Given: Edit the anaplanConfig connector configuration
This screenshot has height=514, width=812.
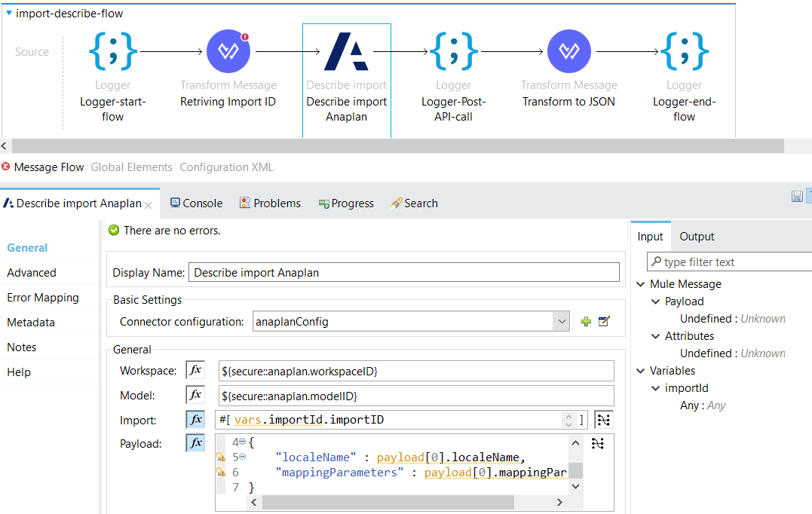Looking at the screenshot, I should (604, 322).
